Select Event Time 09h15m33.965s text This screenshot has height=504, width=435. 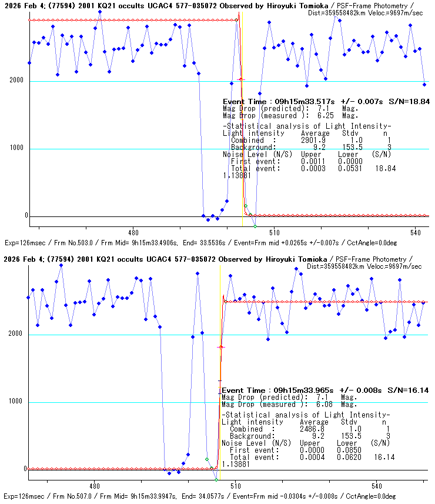278,390
